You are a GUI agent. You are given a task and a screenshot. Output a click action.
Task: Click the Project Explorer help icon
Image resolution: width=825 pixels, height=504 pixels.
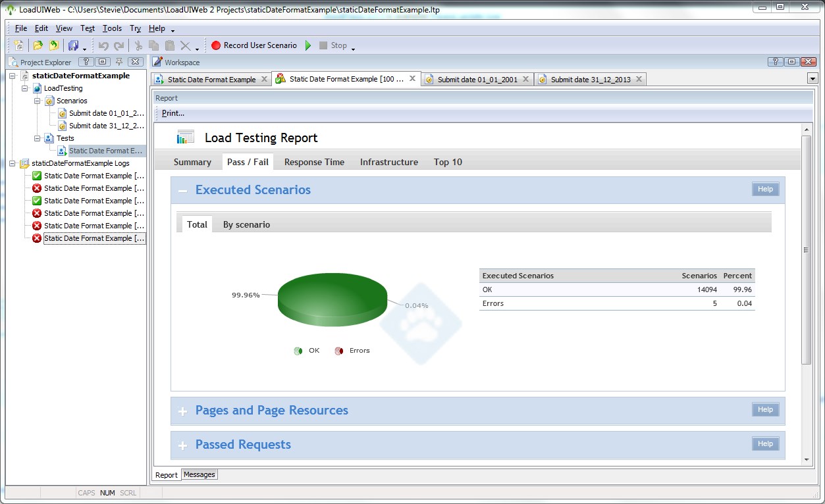[x=86, y=62]
